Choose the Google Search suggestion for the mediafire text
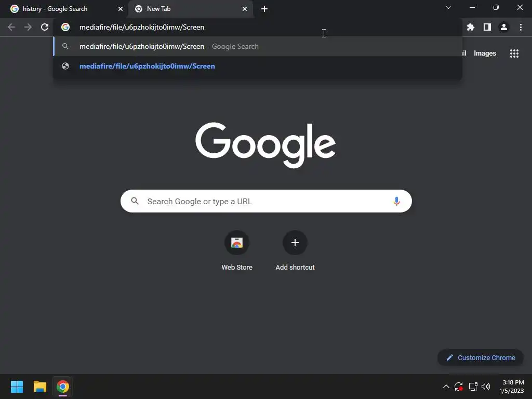532x399 pixels. pos(258,46)
